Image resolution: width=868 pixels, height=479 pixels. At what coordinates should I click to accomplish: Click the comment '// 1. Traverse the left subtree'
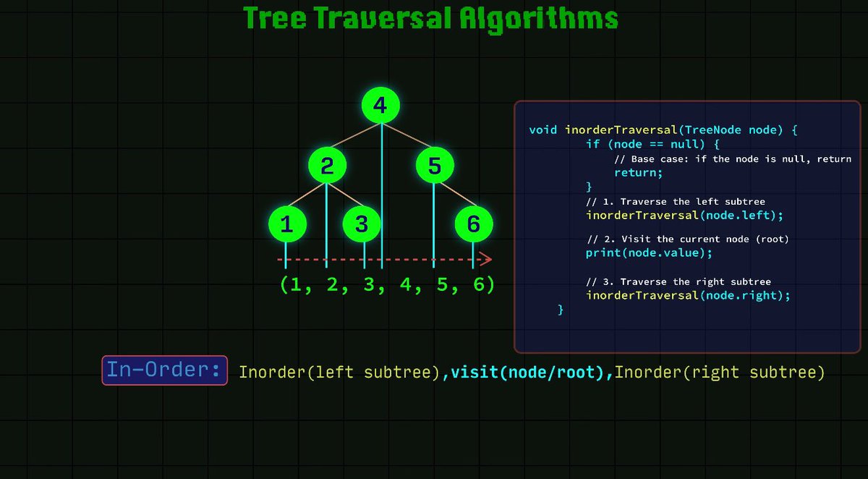click(676, 202)
